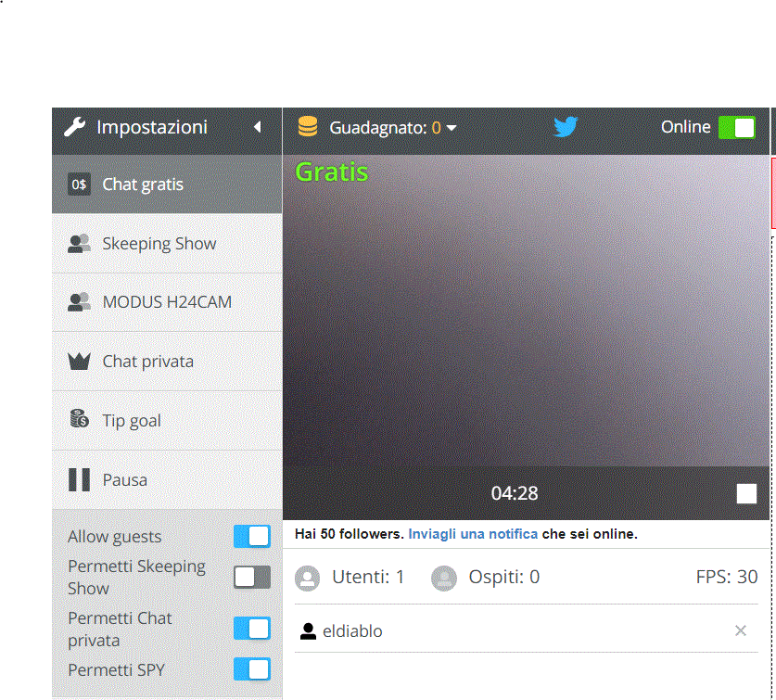Click the wrench Impostazioni icon
This screenshot has width=776, height=700.
click(75, 127)
